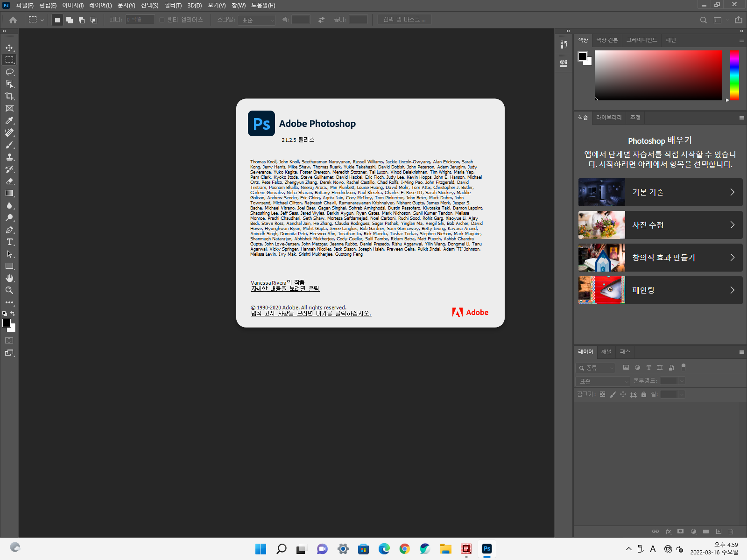This screenshot has width=747, height=560.
Task: Select the Pen tool
Action: (x=9, y=230)
